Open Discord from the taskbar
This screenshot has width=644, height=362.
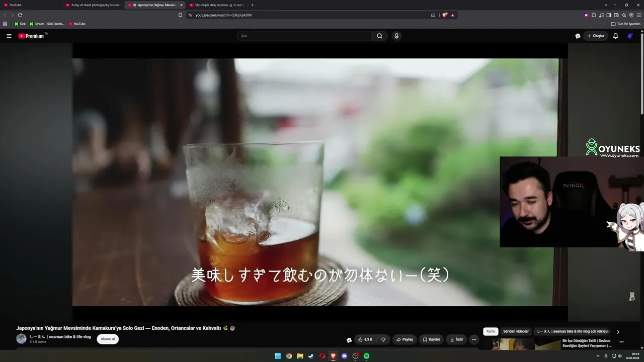344,356
